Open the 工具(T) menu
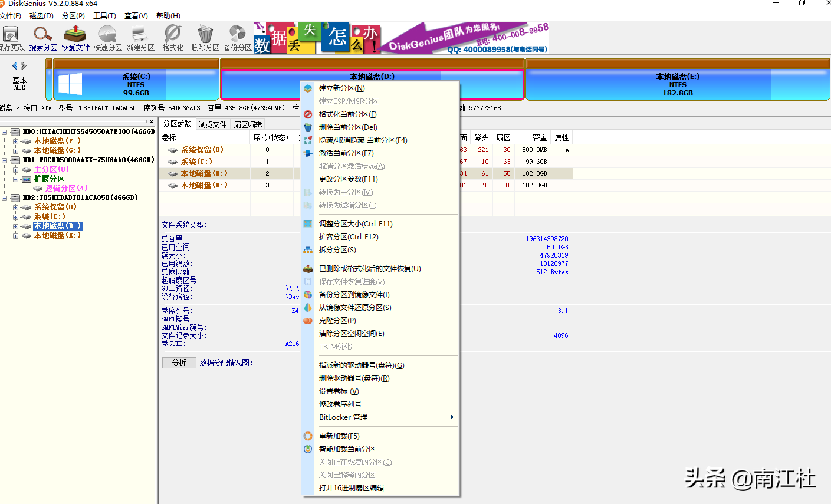The height and width of the screenshot is (504, 831). coord(104,16)
